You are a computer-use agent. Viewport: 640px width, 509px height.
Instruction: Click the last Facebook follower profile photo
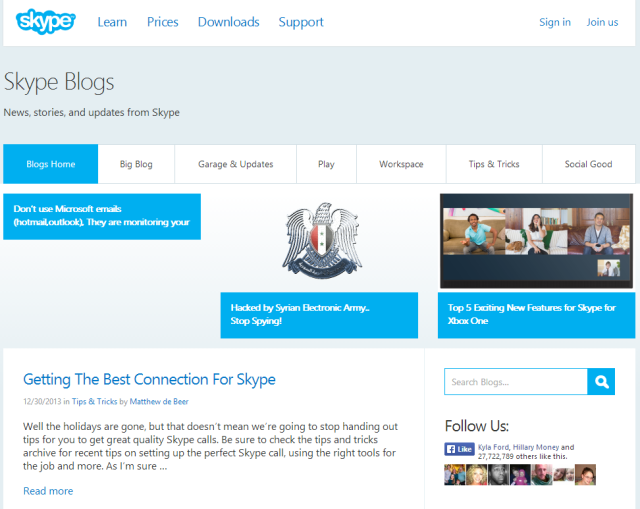click(x=585, y=475)
